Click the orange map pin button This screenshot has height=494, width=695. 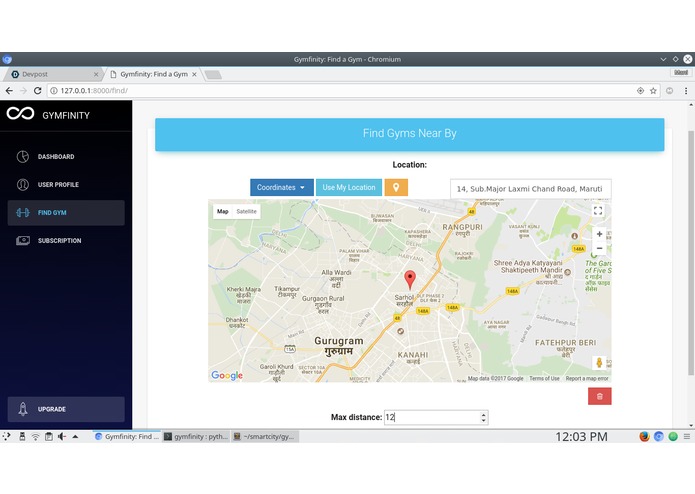coord(396,187)
